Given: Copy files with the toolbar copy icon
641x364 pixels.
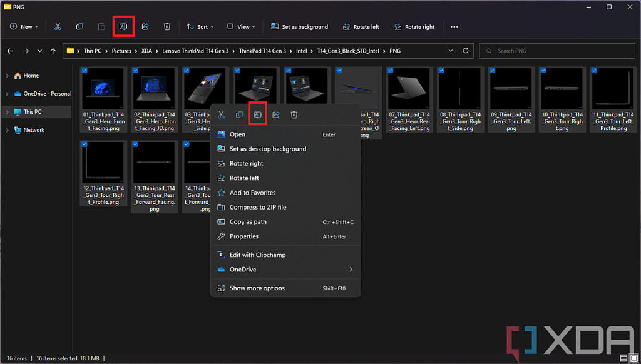Looking at the screenshot, I should [79, 26].
